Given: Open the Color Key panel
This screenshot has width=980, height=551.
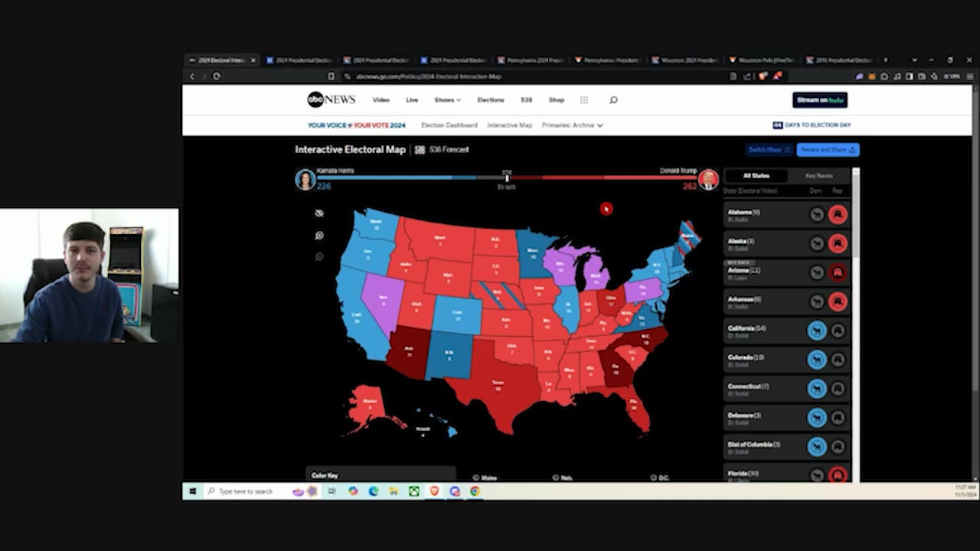Looking at the screenshot, I should (x=381, y=475).
